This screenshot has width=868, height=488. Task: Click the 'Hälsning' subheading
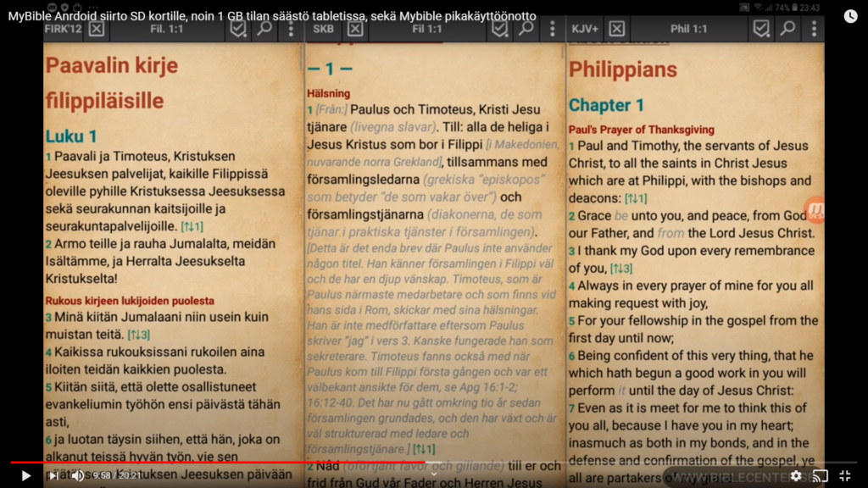point(329,93)
